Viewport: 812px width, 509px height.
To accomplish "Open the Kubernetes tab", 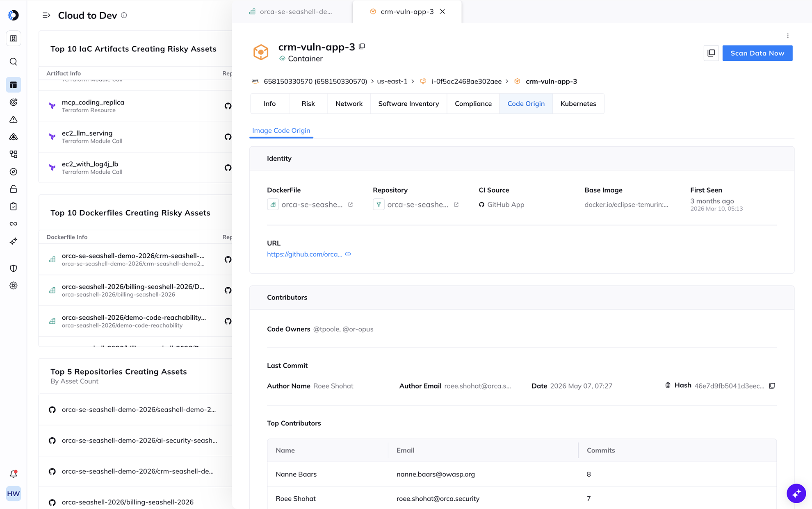I will click(578, 104).
